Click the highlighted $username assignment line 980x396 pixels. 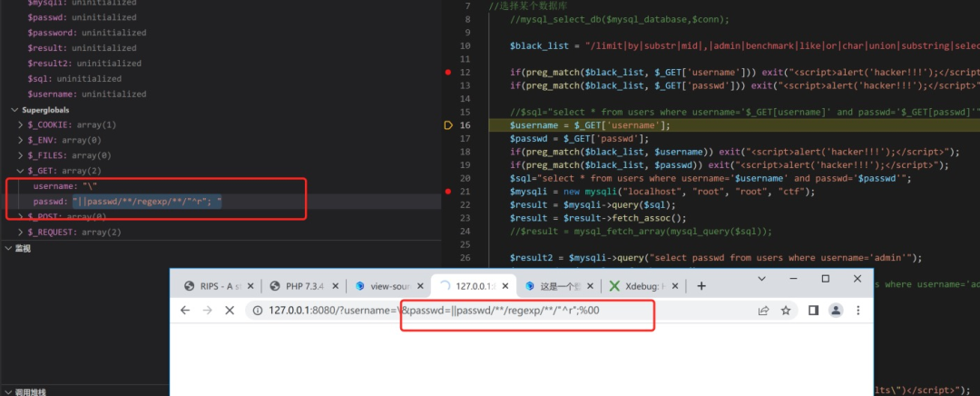[x=590, y=125]
